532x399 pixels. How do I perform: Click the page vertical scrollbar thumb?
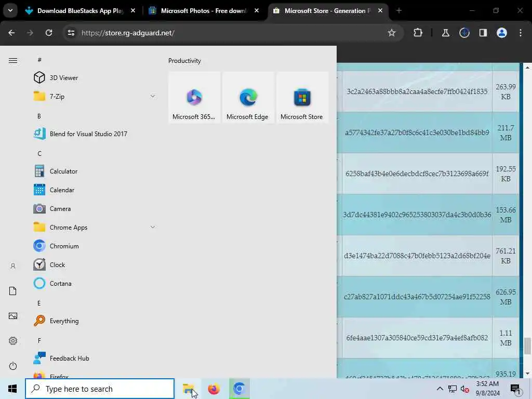click(x=527, y=345)
